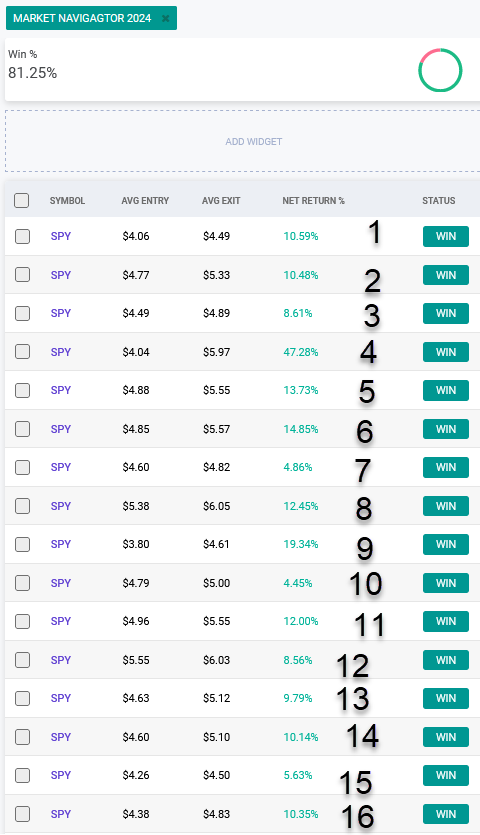Click the WIN status on the 5.63% row

(x=446, y=775)
